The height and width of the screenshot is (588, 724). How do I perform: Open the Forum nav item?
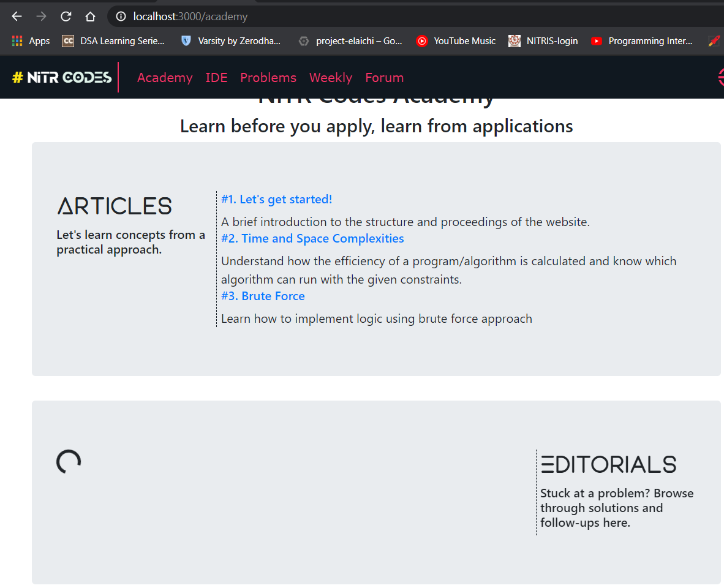385,78
